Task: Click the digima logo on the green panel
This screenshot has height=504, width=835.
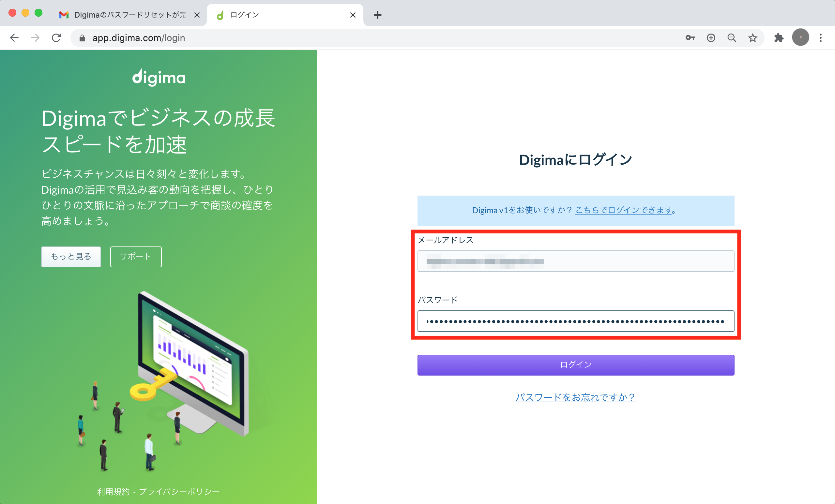Action: click(159, 77)
